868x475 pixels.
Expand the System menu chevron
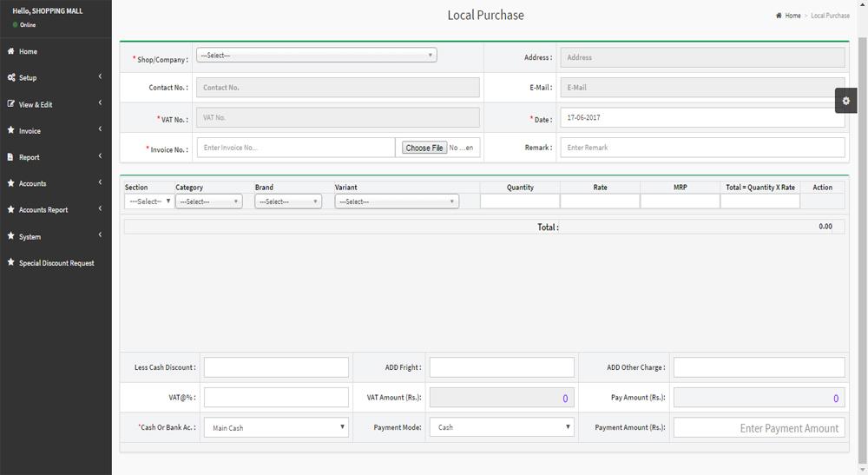tap(100, 235)
